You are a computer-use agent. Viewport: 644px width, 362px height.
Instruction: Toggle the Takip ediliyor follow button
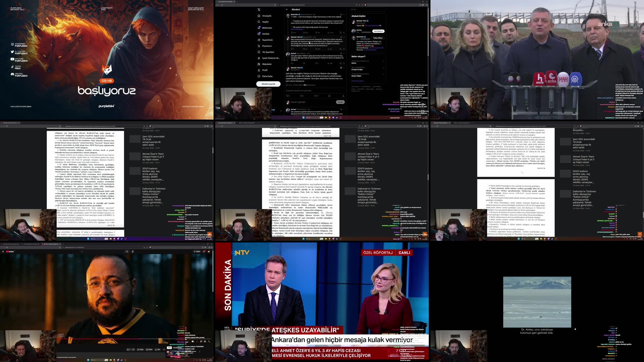tap(378, 38)
